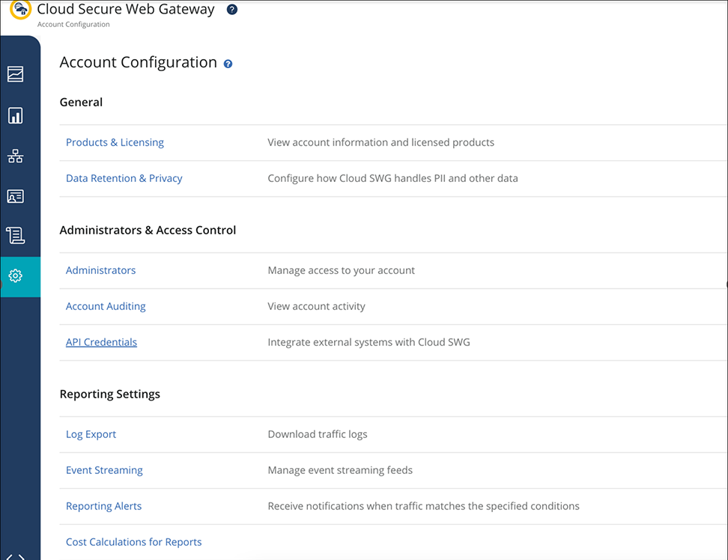Click the Account Configuration breadcrumb text
The image size is (728, 560).
73,25
